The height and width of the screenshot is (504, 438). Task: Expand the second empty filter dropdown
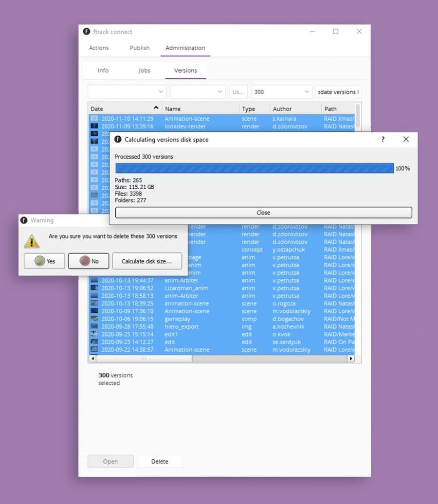point(198,92)
